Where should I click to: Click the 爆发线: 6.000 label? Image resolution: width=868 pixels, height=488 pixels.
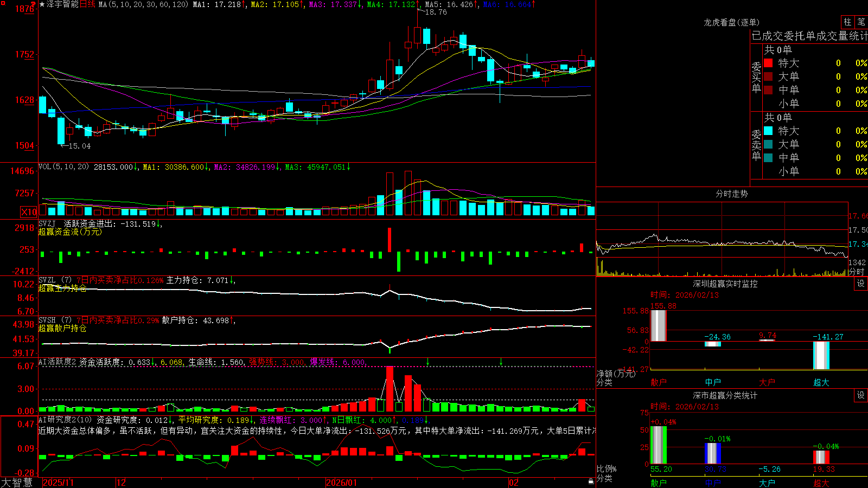tap(337, 362)
